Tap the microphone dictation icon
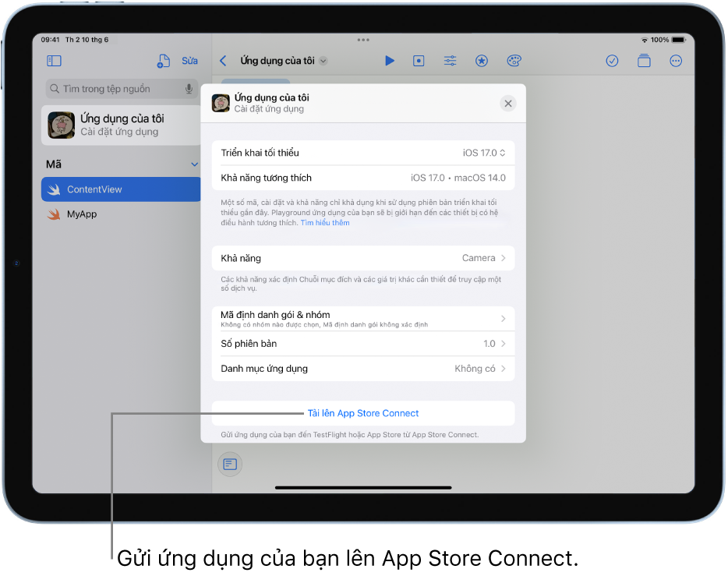The height and width of the screenshot is (576, 728). (189, 89)
